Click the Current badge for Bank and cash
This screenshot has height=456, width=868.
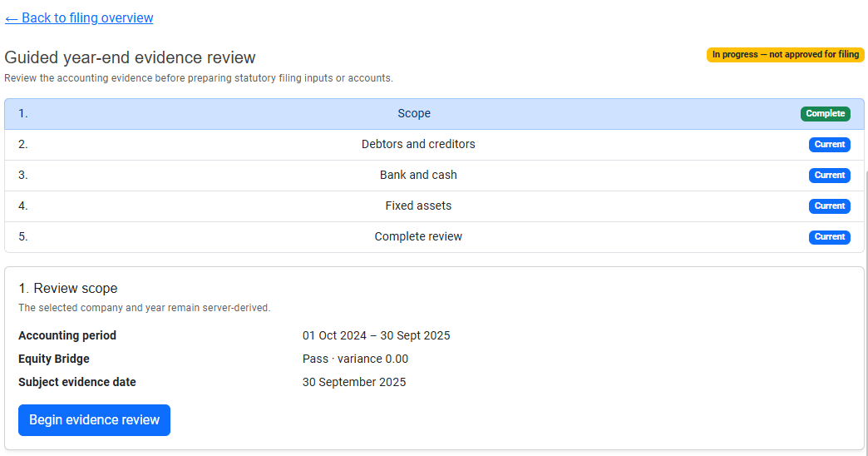[x=829, y=175]
